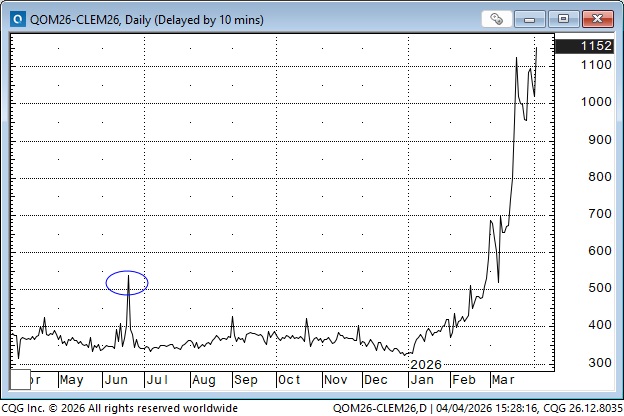
Task: Click the Sep label on time axis
Action: [245, 381]
